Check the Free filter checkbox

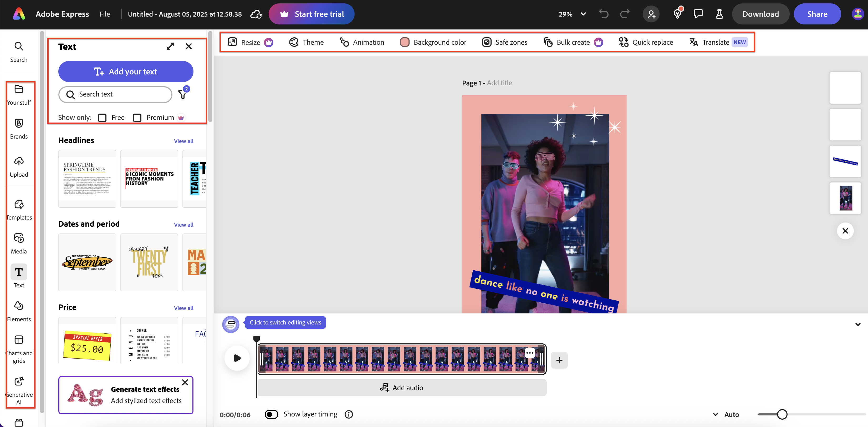(102, 118)
